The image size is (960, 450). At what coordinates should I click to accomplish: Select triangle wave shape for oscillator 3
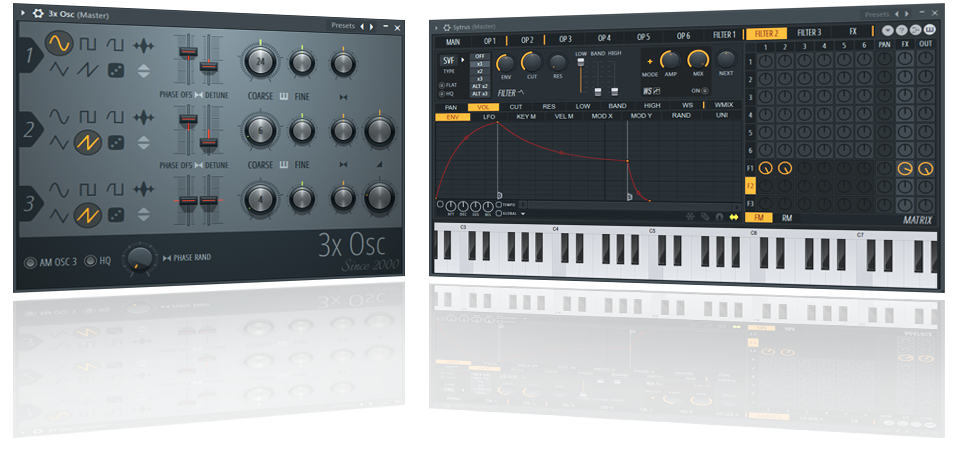(x=59, y=214)
